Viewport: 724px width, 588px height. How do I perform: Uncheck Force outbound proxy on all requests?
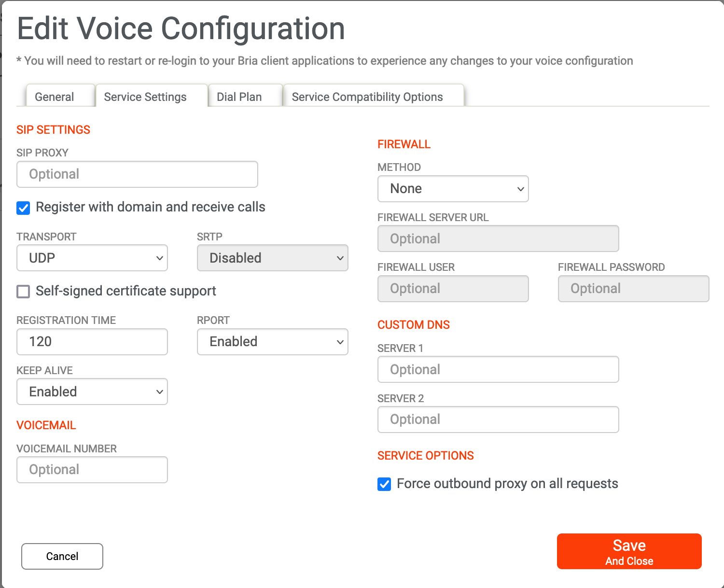coord(384,484)
